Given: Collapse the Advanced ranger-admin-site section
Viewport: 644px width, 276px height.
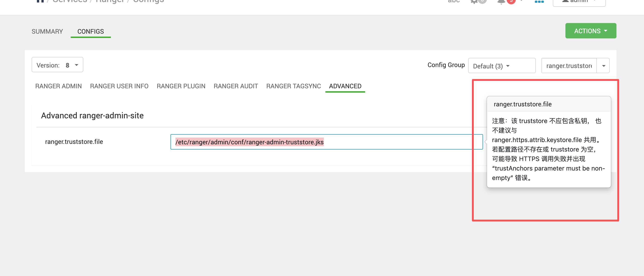Looking at the screenshot, I should (92, 116).
